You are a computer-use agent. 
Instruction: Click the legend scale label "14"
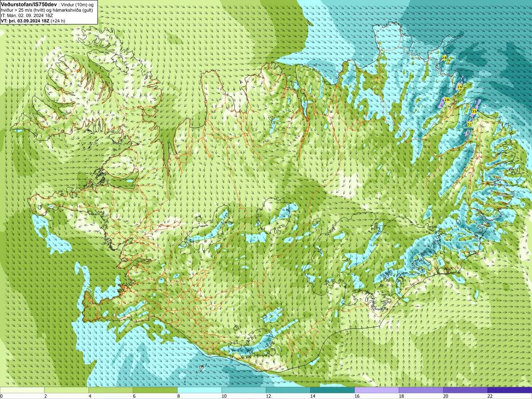[313, 396]
